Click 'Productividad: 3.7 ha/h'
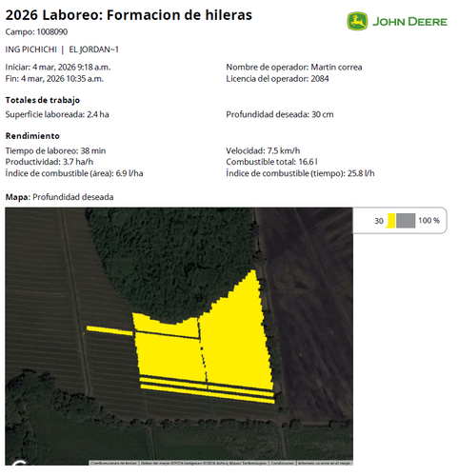This screenshot has width=458, height=476. [50, 162]
